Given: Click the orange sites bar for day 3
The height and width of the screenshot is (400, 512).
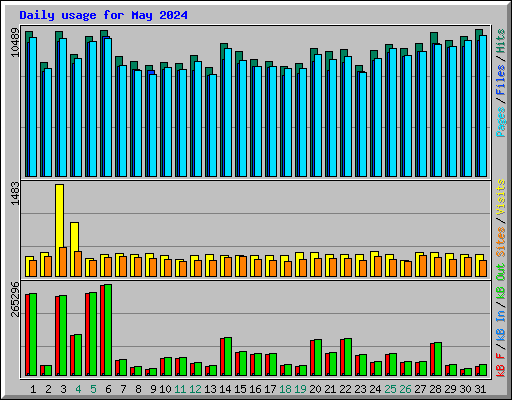Looking at the screenshot, I should 63,262.
